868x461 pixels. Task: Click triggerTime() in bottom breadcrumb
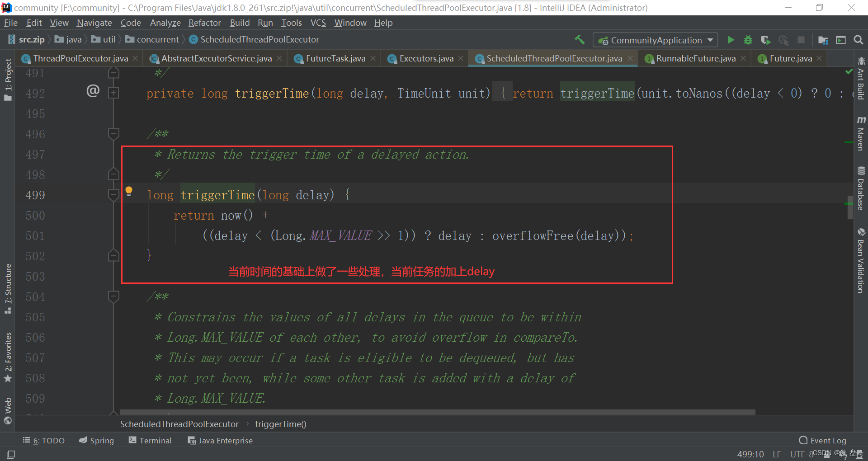(x=281, y=424)
